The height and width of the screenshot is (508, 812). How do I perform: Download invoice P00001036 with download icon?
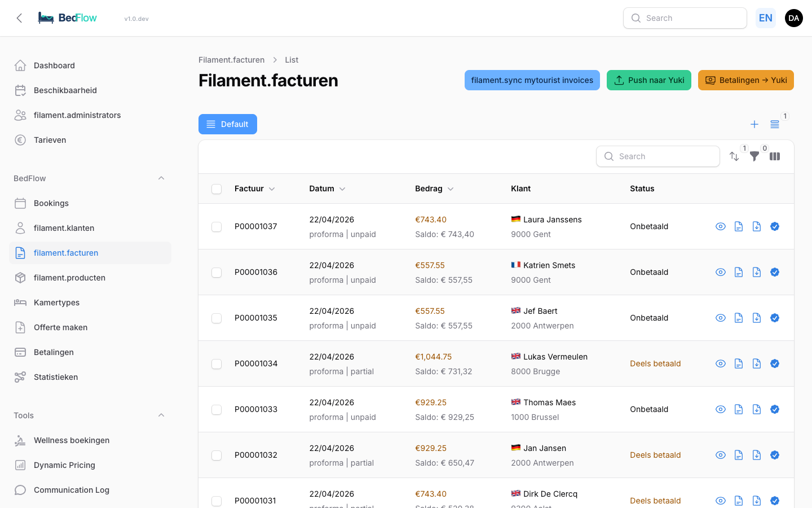pyautogui.click(x=757, y=272)
